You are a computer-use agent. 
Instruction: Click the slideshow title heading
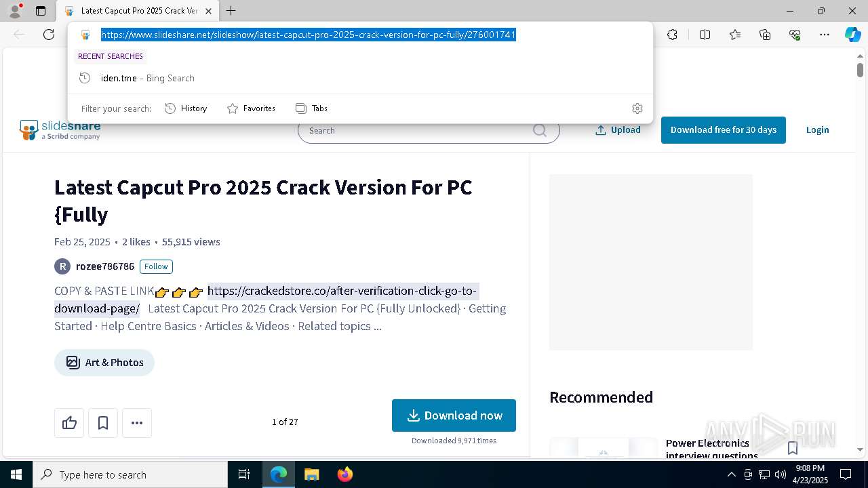[263, 201]
